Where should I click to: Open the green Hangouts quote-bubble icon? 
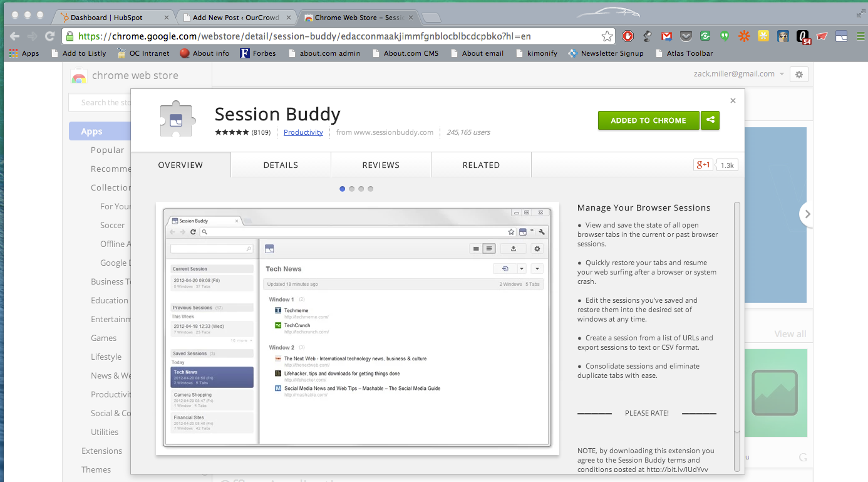point(725,36)
